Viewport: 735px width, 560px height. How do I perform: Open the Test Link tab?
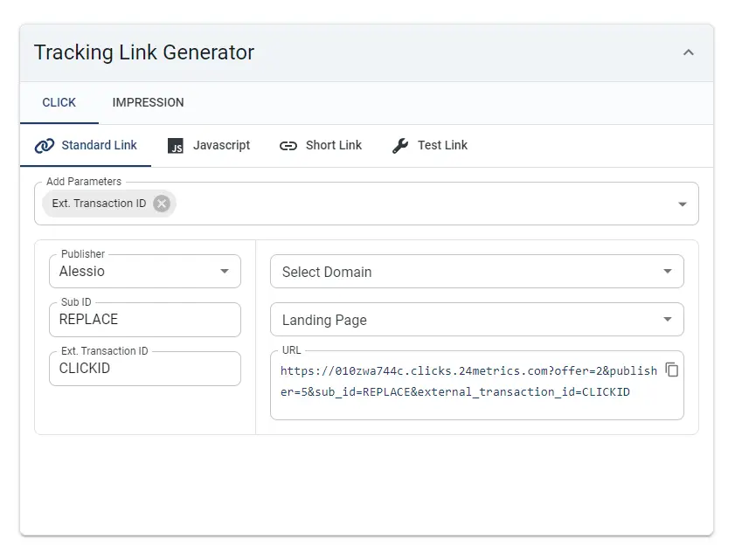pos(430,146)
